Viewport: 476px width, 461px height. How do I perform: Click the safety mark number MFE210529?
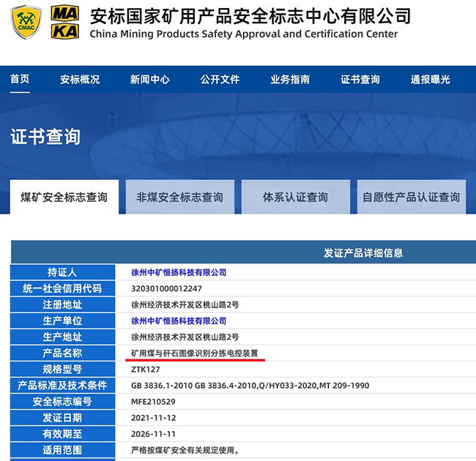(x=153, y=401)
